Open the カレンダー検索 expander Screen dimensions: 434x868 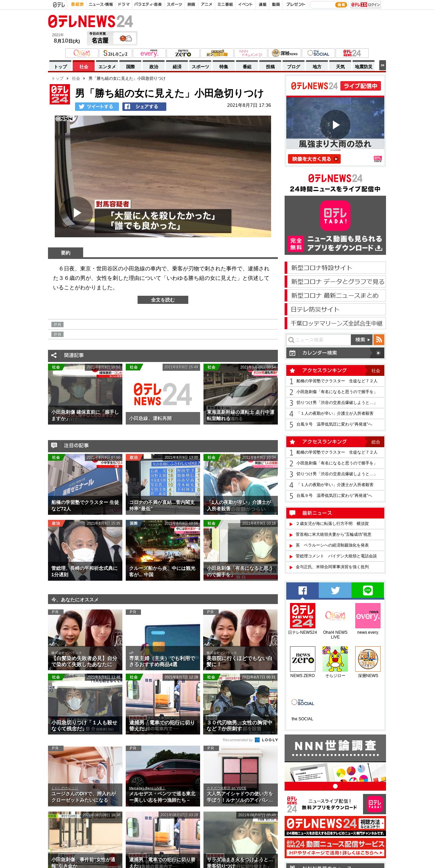[x=335, y=353]
